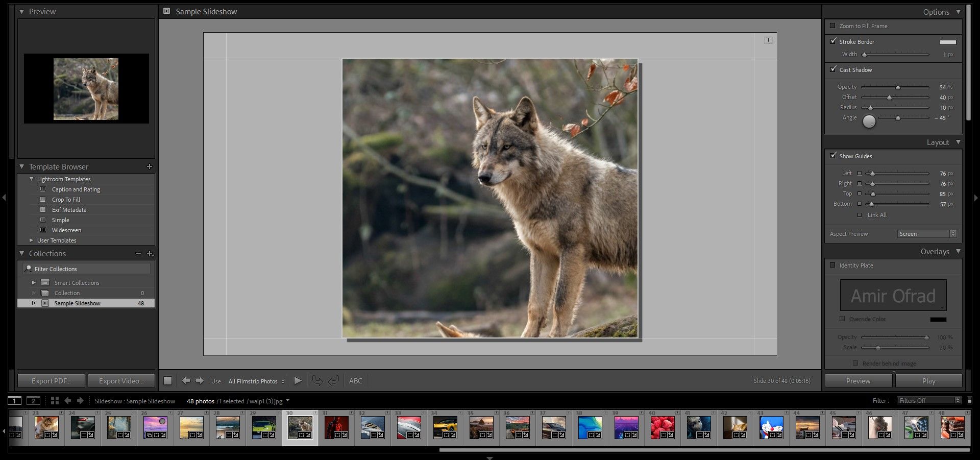This screenshot has height=460, width=980.
Task: Go back arrow in filmstrip bar
Action: coord(68,401)
